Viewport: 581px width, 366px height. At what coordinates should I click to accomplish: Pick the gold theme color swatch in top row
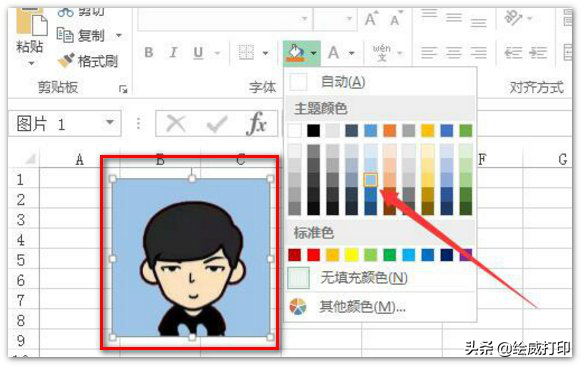pyautogui.click(x=428, y=130)
